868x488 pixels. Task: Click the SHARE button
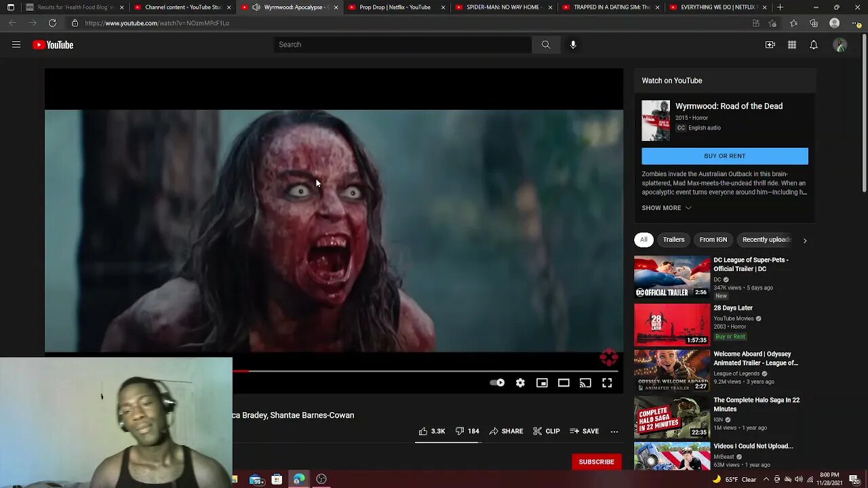coord(506,431)
